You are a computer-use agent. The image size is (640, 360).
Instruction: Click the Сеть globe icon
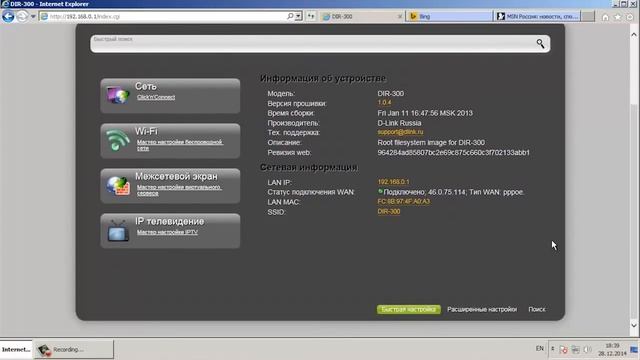click(118, 95)
